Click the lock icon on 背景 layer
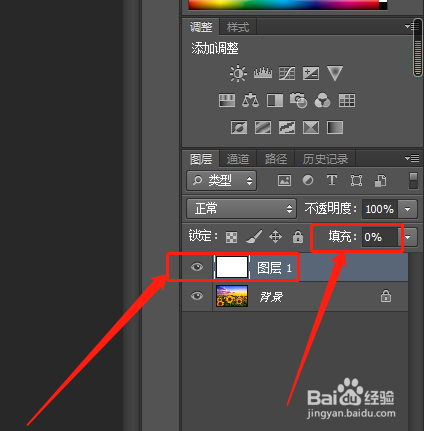The width and height of the screenshot is (424, 431). point(386,296)
